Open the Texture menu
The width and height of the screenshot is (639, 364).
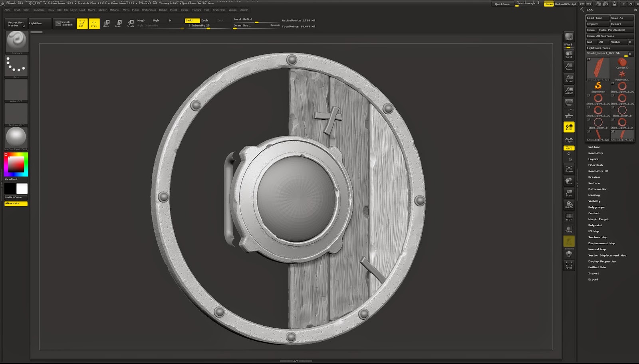[x=196, y=10]
